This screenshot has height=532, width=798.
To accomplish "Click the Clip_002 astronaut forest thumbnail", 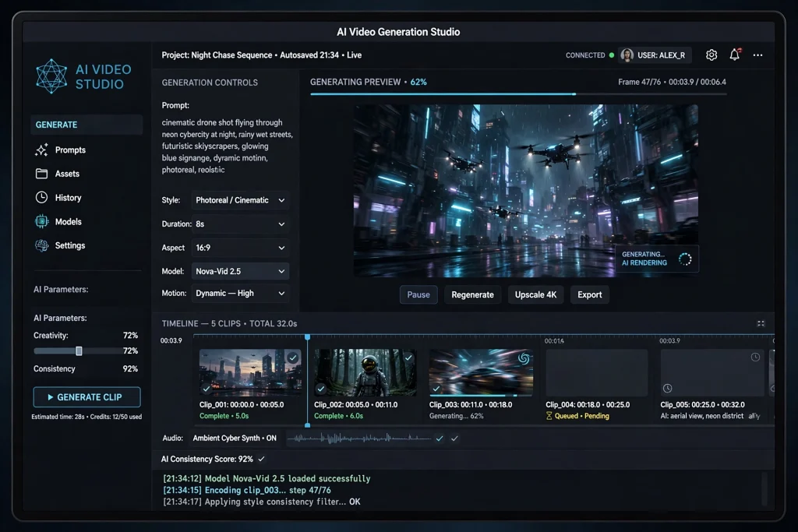I will 365,372.
